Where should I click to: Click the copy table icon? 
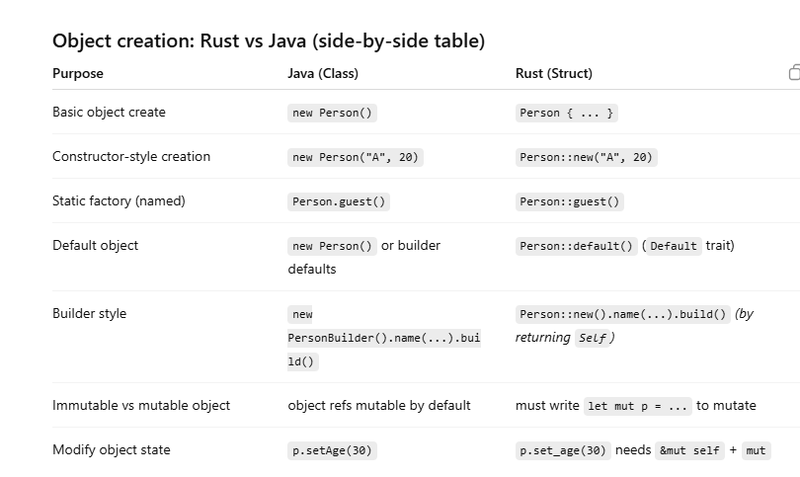794,73
